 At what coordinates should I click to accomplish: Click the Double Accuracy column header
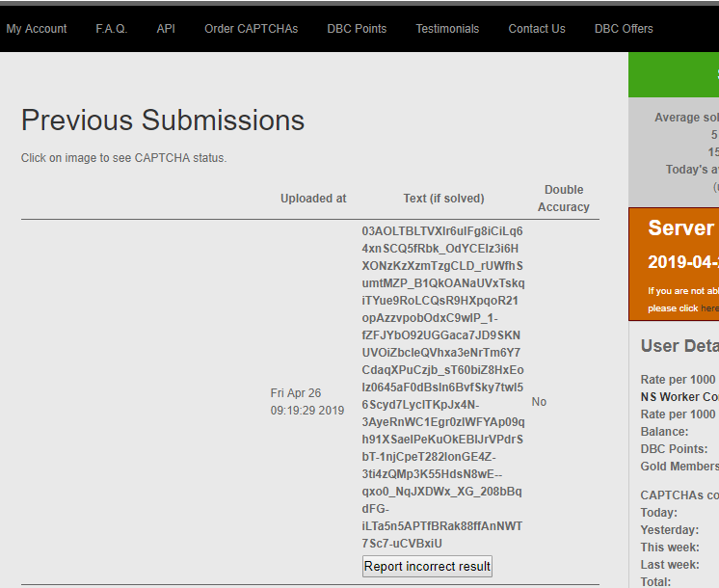tap(564, 199)
